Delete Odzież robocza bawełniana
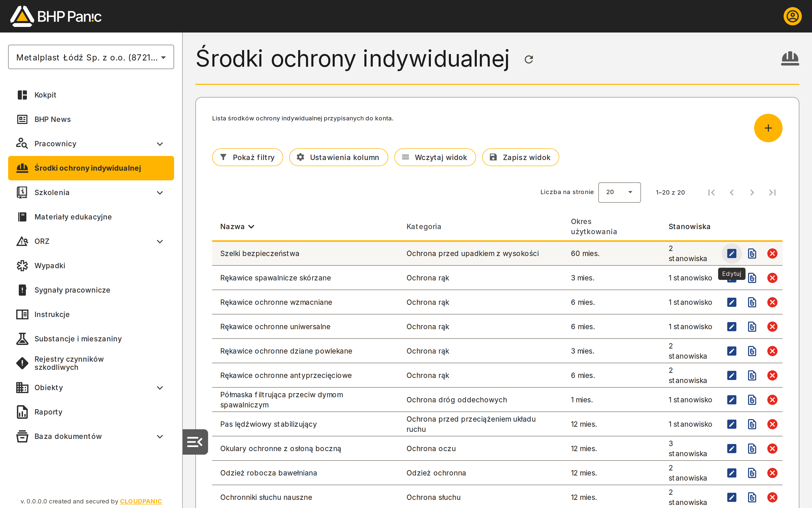 pyautogui.click(x=772, y=473)
